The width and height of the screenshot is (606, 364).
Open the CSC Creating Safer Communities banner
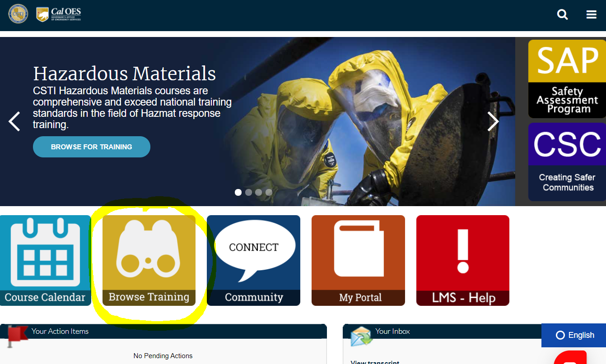pyautogui.click(x=567, y=162)
